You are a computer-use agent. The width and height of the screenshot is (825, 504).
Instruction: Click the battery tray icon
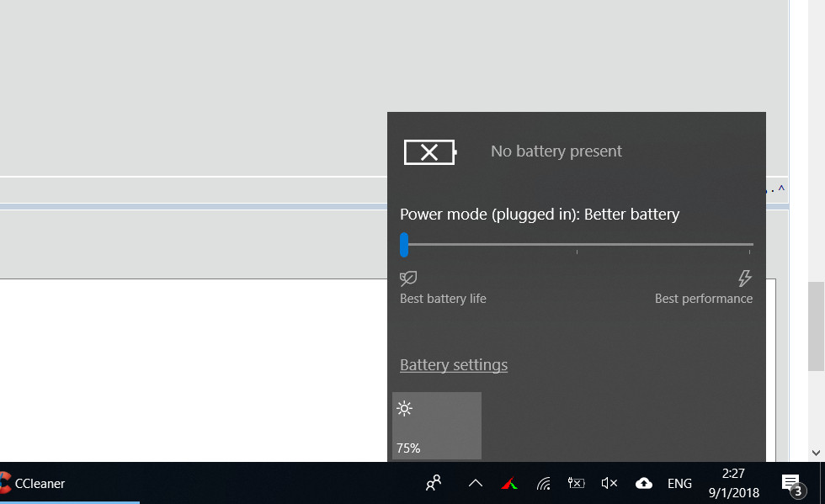(576, 483)
